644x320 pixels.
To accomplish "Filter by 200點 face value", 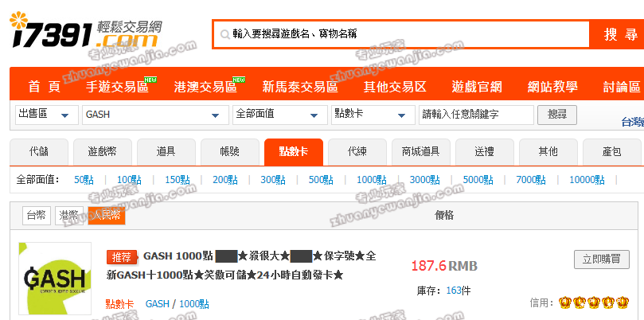I will (x=225, y=180).
